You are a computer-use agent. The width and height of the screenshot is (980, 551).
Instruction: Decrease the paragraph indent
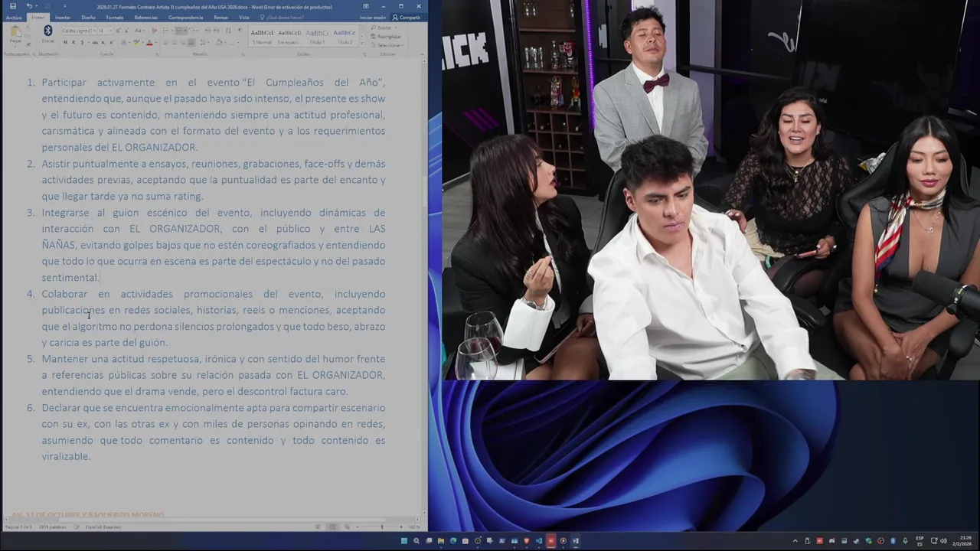click(x=207, y=31)
